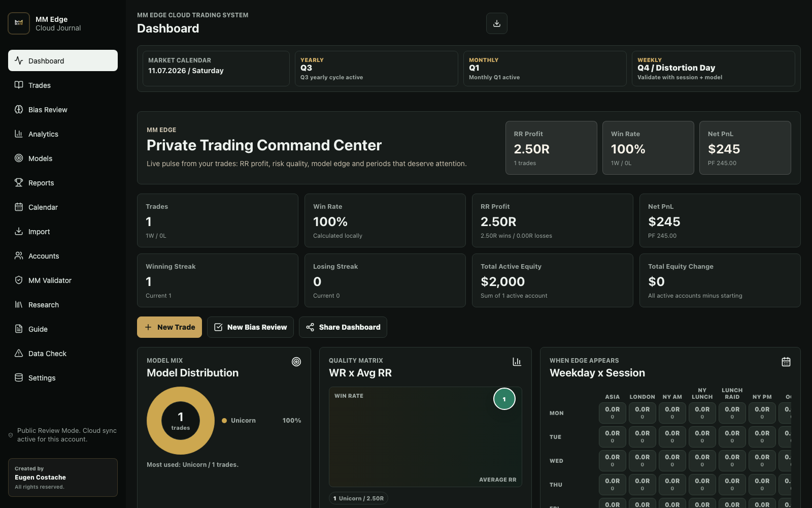Click the MON / ASIA cell in the session grid
812x508 pixels.
click(613, 413)
